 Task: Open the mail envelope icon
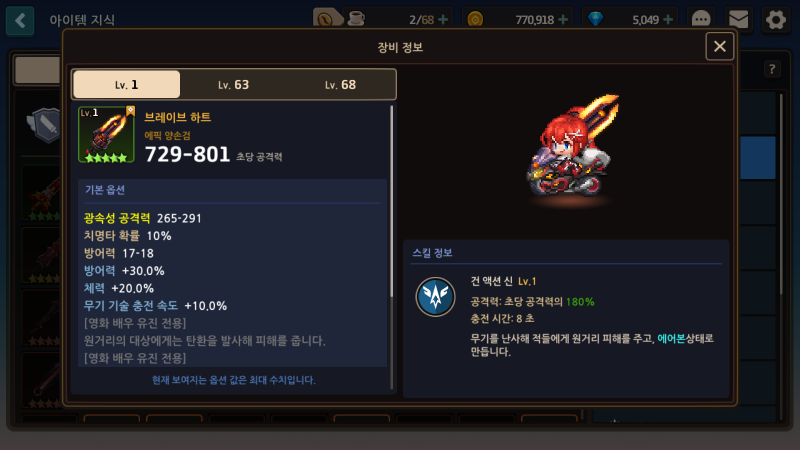click(738, 19)
